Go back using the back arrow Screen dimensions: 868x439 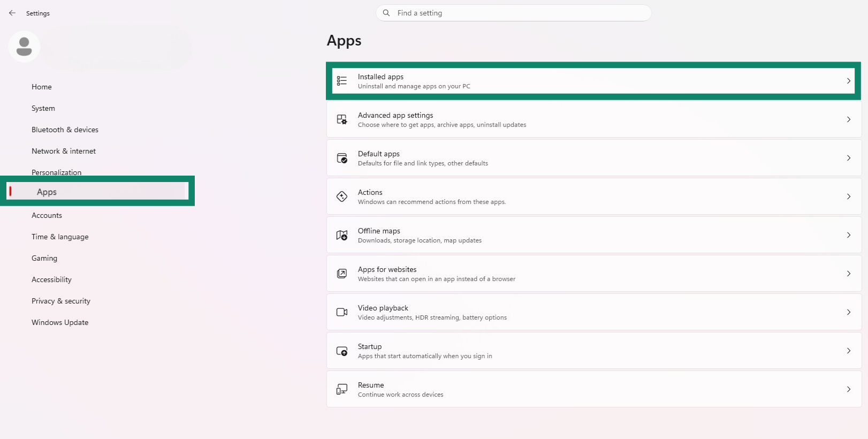(x=12, y=13)
